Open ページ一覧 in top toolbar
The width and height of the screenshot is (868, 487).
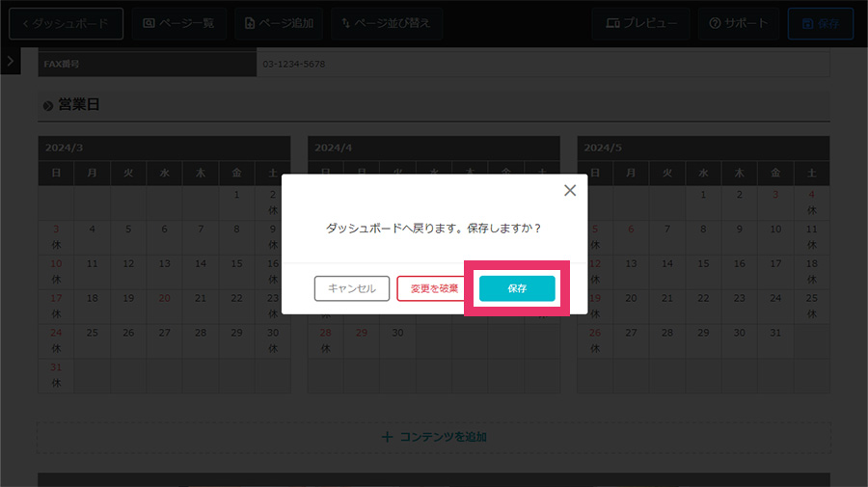[178, 23]
